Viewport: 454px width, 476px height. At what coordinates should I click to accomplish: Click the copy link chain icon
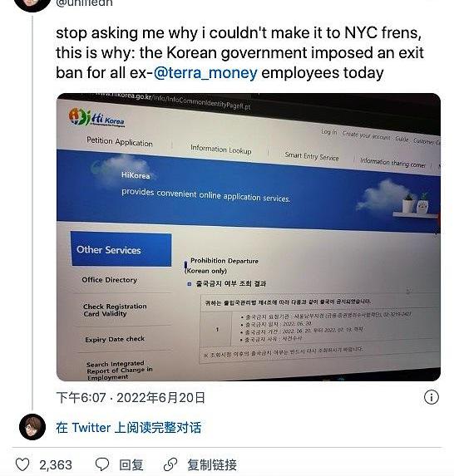coord(170,464)
